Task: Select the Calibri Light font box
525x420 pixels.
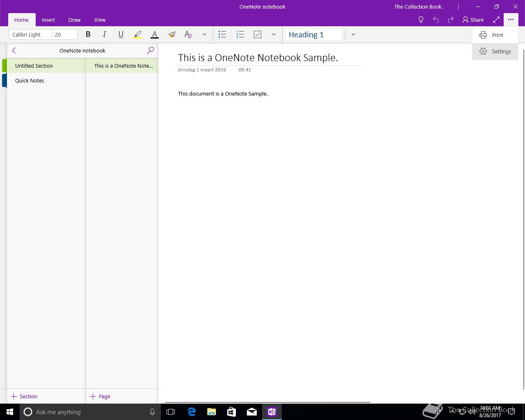Action: [x=30, y=34]
